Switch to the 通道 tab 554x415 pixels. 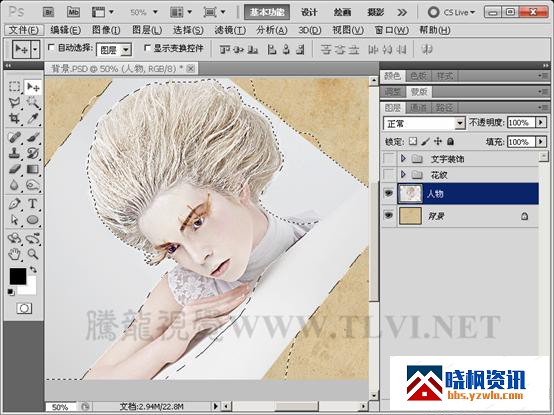[418, 107]
